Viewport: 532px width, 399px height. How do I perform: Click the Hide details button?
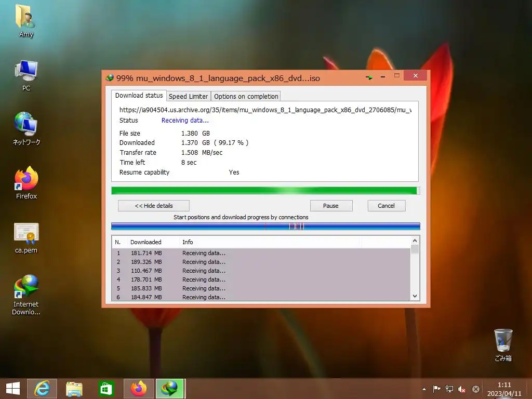coord(154,206)
